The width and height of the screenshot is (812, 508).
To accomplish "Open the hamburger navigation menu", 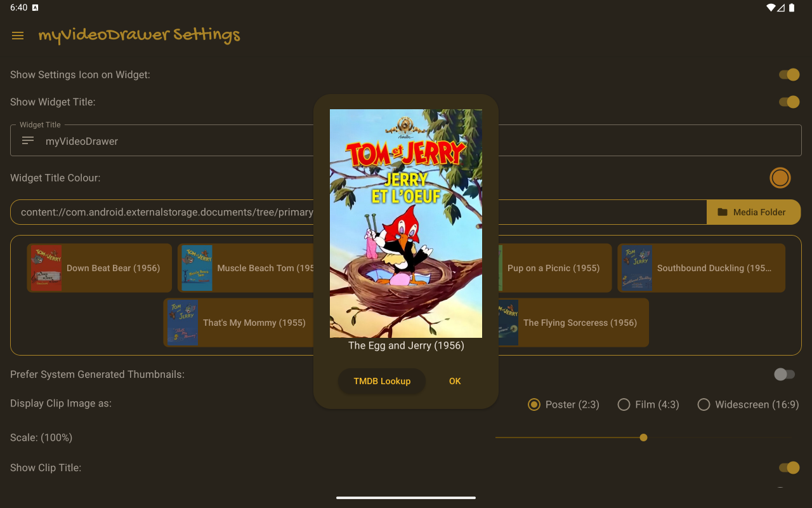I will pyautogui.click(x=18, y=36).
